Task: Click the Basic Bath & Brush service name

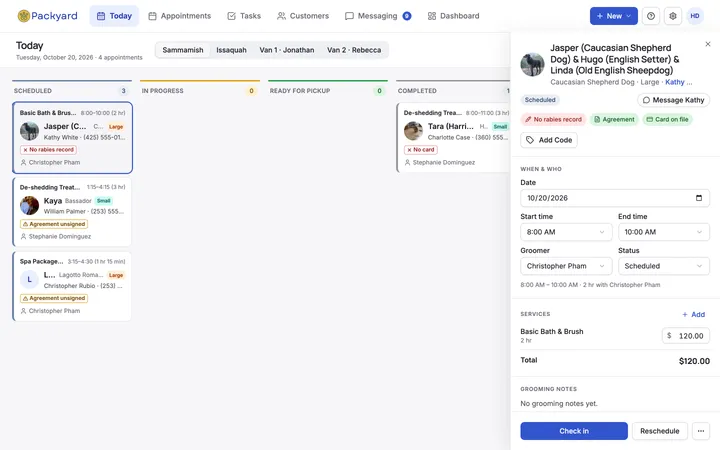Action: (551, 332)
